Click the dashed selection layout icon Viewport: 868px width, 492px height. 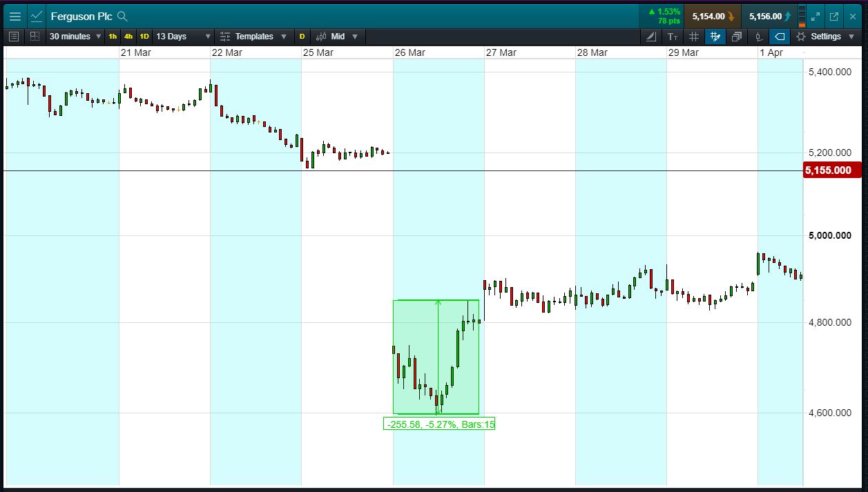pos(35,37)
